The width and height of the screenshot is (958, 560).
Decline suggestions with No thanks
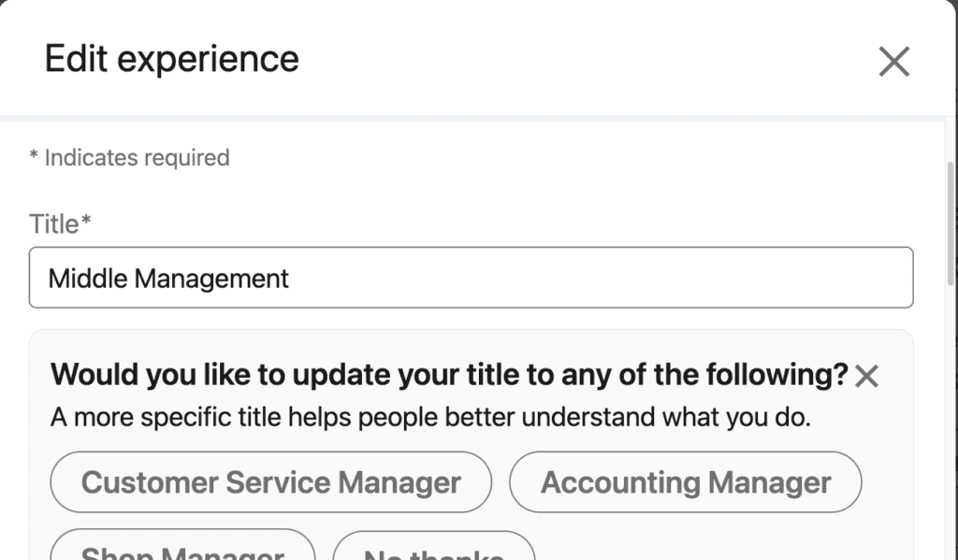pyautogui.click(x=434, y=546)
